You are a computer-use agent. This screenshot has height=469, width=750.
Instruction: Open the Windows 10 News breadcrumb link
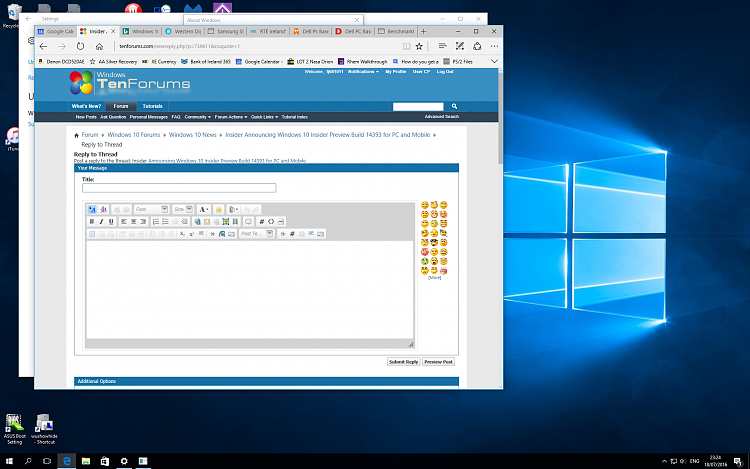click(192, 135)
